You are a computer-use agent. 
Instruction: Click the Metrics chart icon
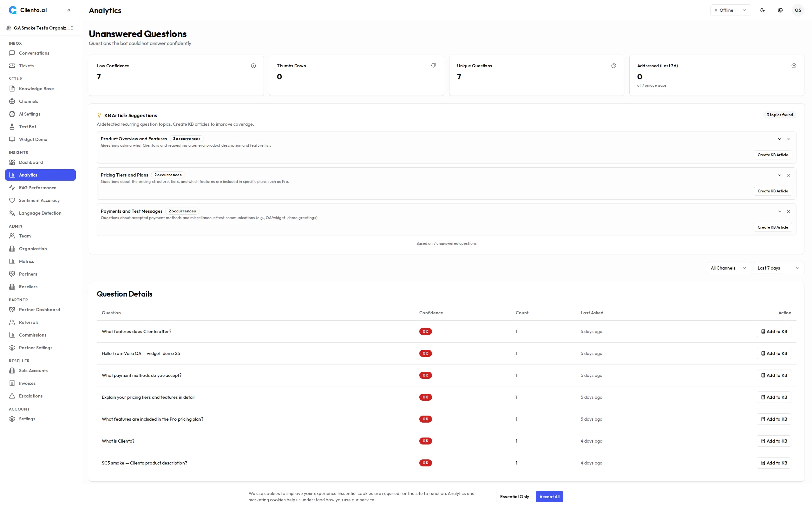click(x=12, y=261)
